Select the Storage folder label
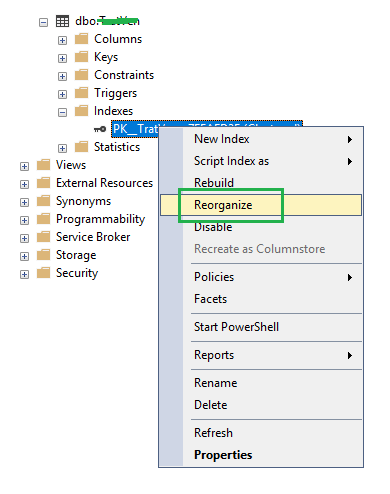The image size is (390, 494). tap(76, 255)
